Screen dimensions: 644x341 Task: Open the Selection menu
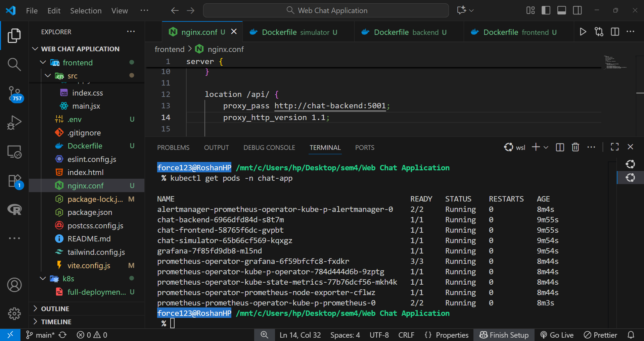point(86,11)
